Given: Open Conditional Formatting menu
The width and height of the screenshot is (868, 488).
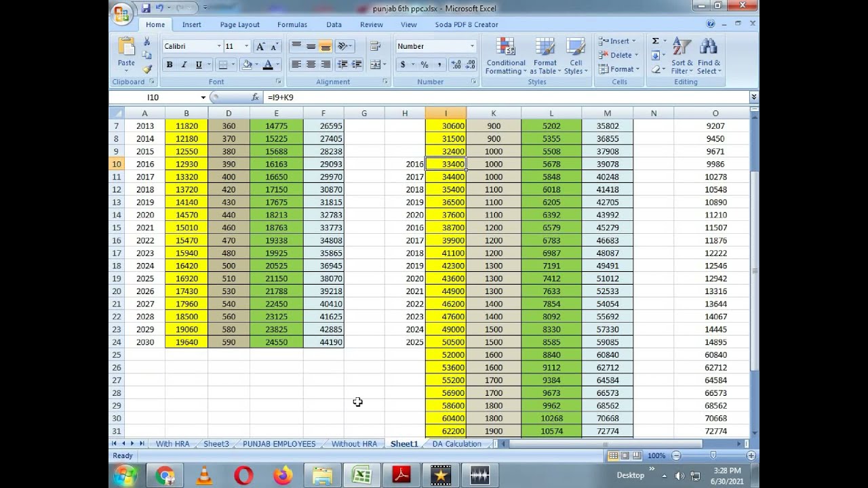Looking at the screenshot, I should (506, 56).
